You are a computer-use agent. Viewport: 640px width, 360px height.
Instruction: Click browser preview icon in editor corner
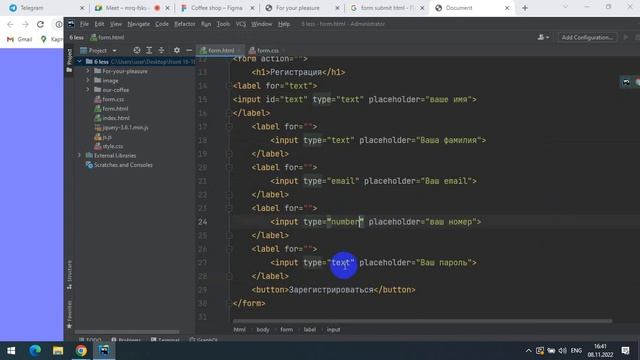pos(626,82)
